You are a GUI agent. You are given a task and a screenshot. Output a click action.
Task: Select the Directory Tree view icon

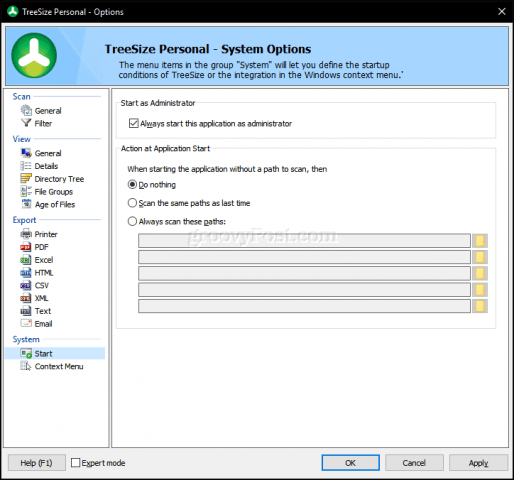point(26,179)
